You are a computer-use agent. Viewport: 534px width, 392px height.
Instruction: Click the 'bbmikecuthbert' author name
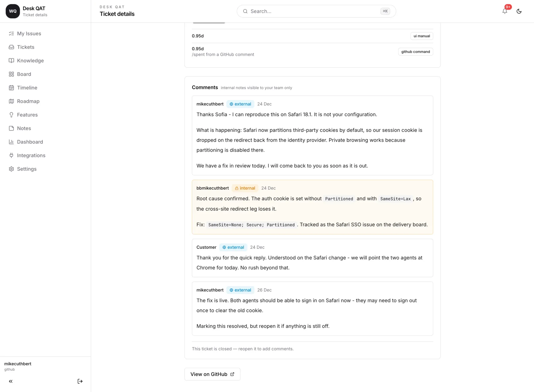coord(213,188)
